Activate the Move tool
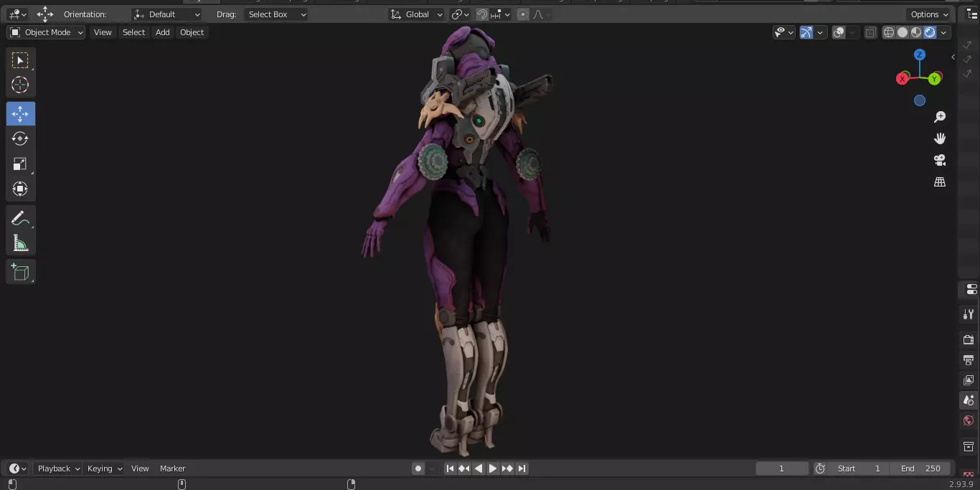The width and height of the screenshot is (980, 490). [20, 114]
